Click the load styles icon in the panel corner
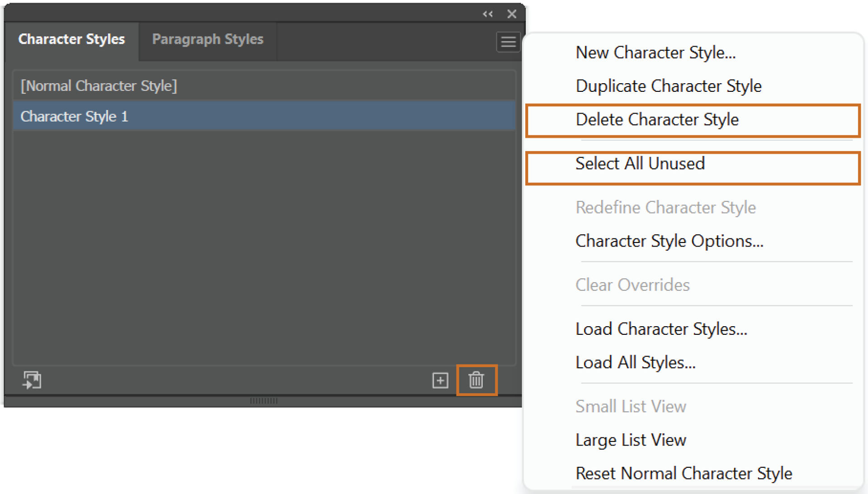This screenshot has width=868, height=494. [x=32, y=380]
